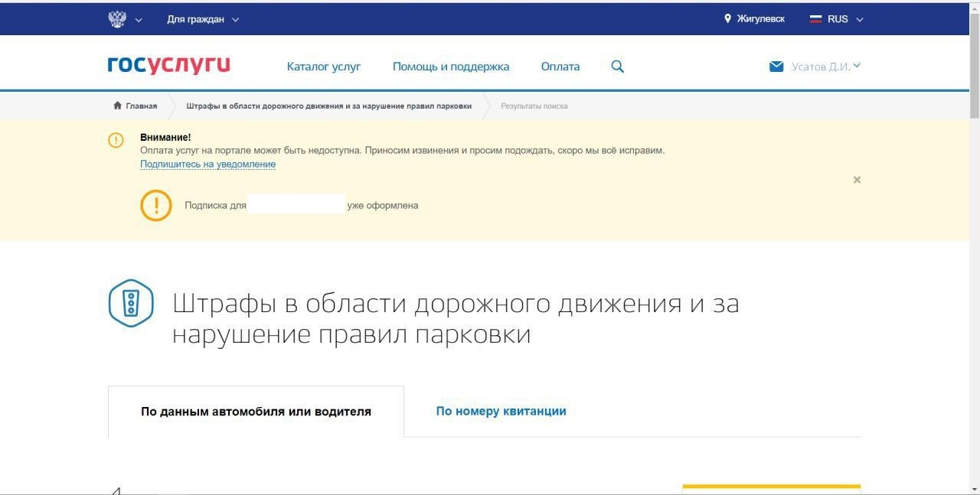
Task: Change the city Жигулевск
Action: [x=760, y=19]
